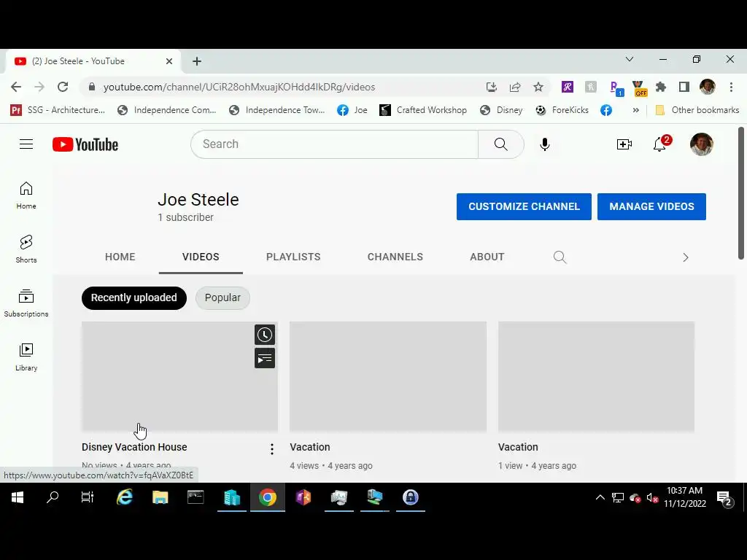Switch to ABOUT channel tab
The image size is (747, 560).
[487, 257]
